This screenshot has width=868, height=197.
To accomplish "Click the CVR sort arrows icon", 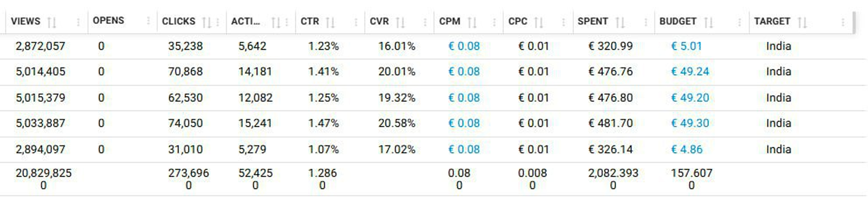I will click(400, 23).
